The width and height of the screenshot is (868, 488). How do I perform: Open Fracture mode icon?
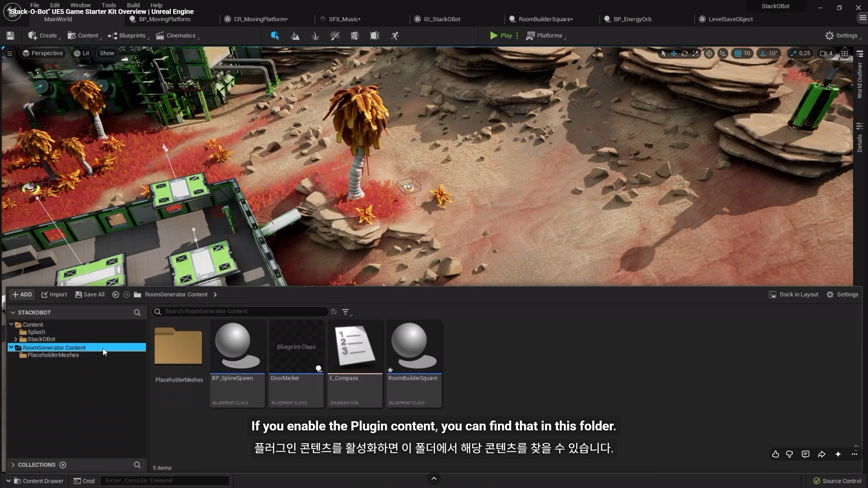point(355,36)
